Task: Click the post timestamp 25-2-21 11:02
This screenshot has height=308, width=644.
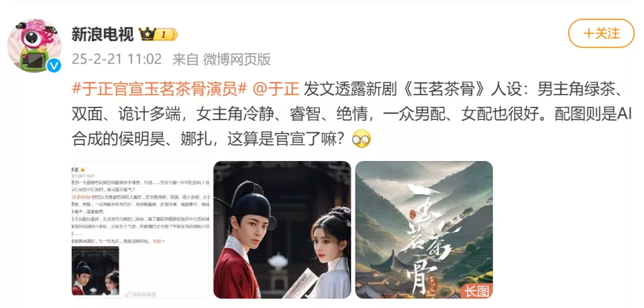Action: [117, 59]
